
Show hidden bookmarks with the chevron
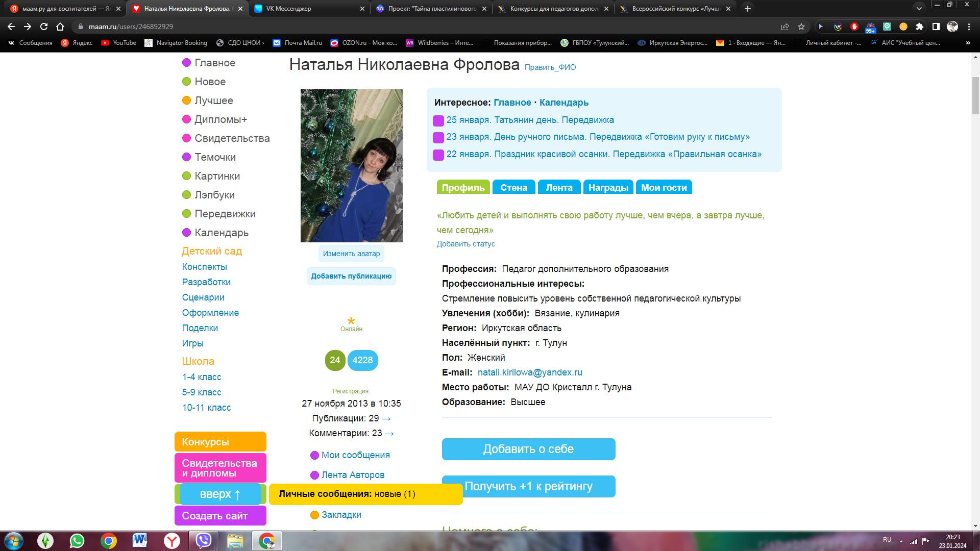968,43
